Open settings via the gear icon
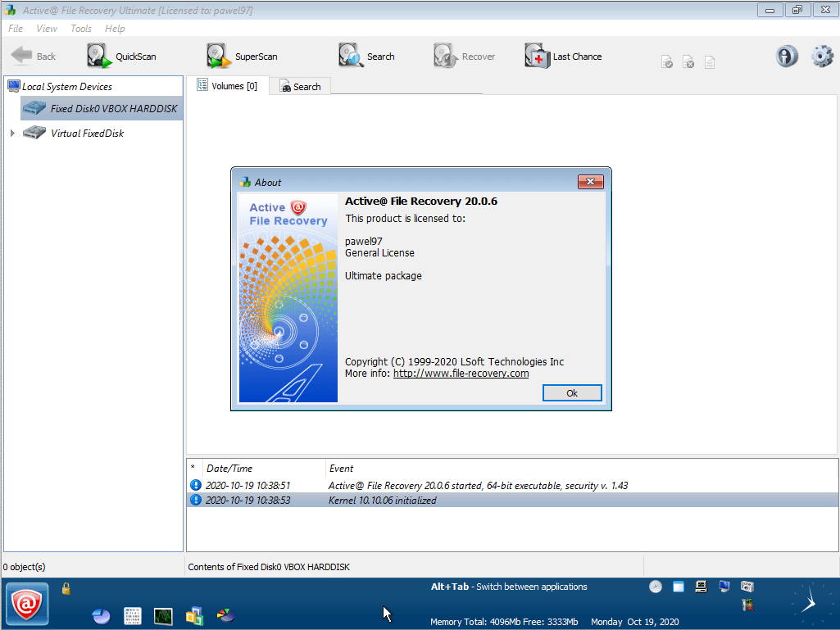The image size is (840, 630). click(x=822, y=57)
